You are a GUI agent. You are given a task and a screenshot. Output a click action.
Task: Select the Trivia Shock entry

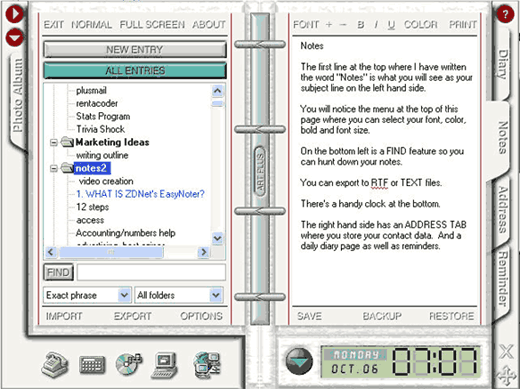100,129
